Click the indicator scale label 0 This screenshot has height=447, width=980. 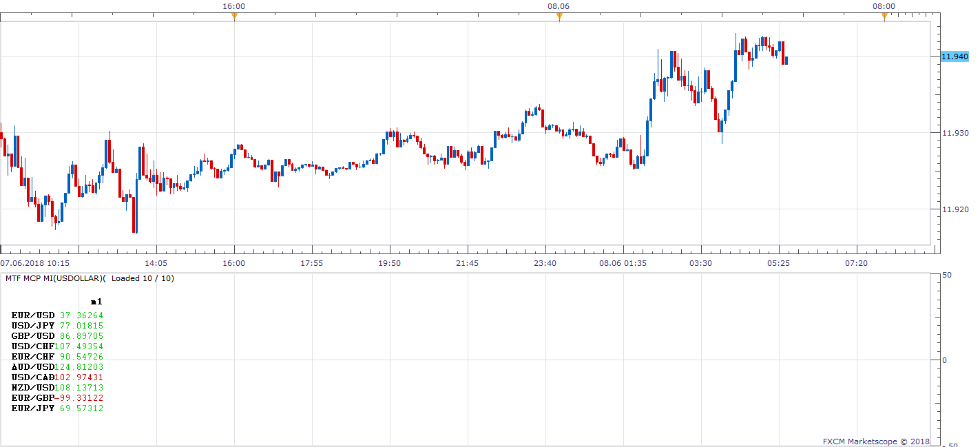[x=944, y=360]
